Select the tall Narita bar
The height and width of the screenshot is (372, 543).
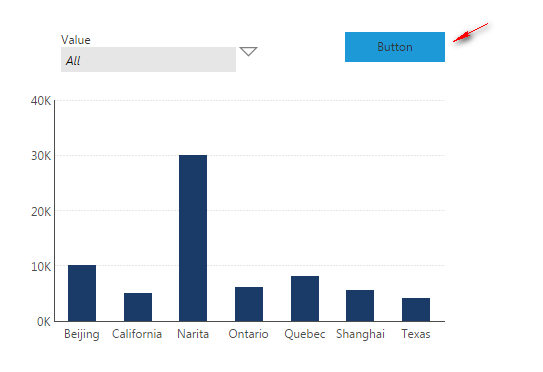193,238
